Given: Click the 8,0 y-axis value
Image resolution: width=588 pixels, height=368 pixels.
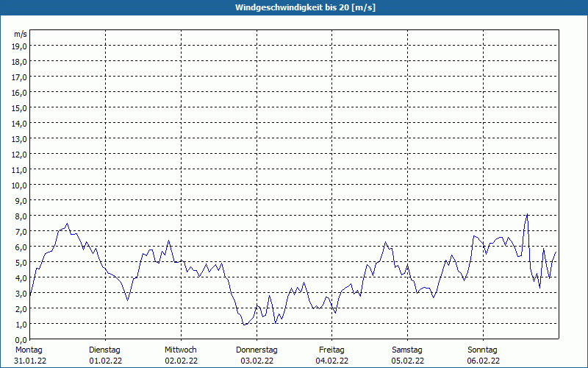Looking at the screenshot, I should pos(21,216).
